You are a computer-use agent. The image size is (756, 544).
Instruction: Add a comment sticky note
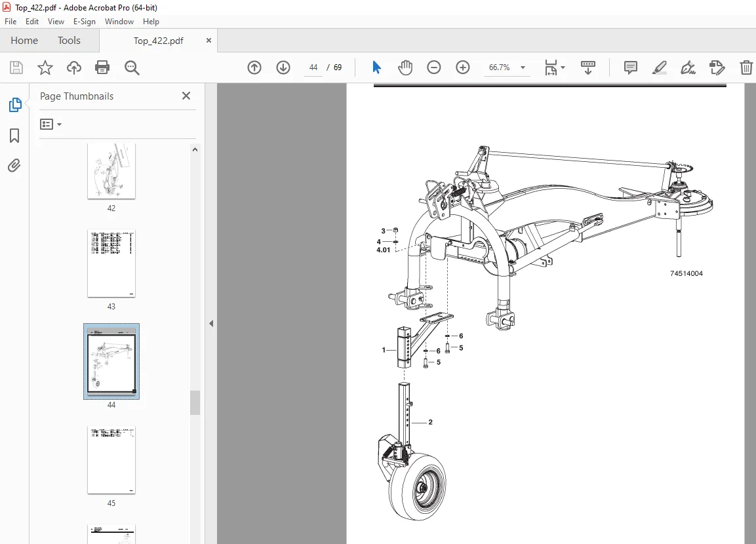click(x=630, y=68)
